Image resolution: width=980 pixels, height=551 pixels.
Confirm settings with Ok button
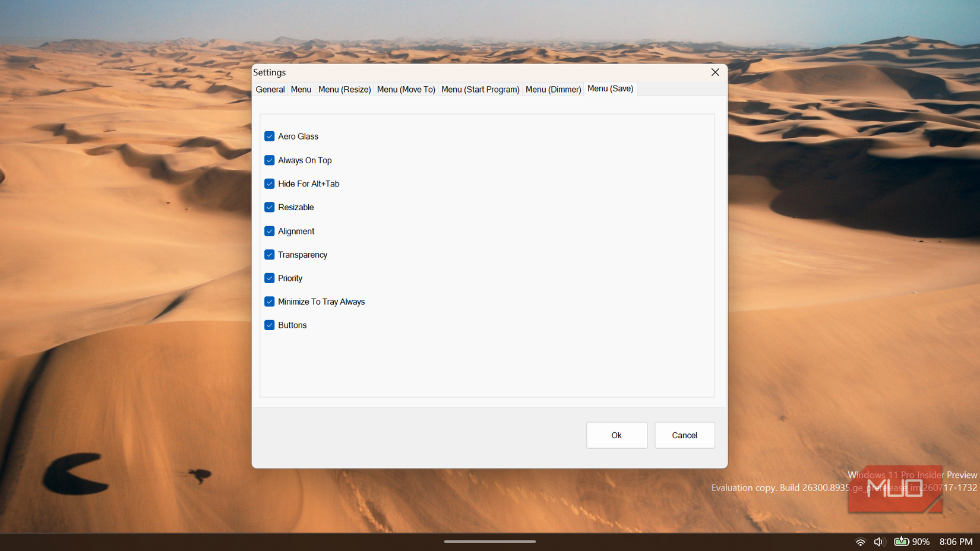click(x=617, y=435)
